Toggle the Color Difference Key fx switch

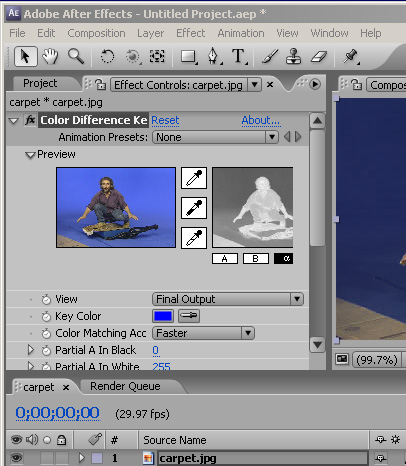tap(30, 120)
